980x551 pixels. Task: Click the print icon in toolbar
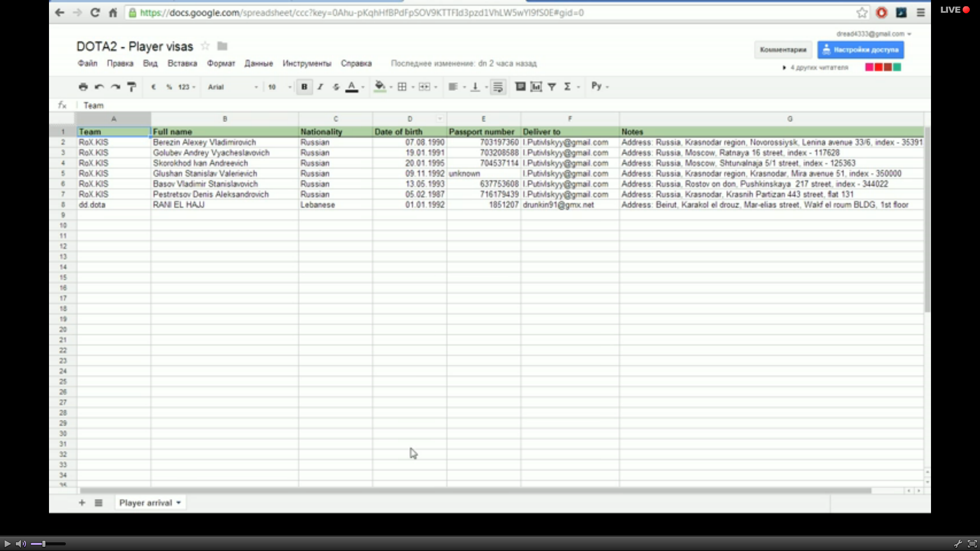click(83, 87)
